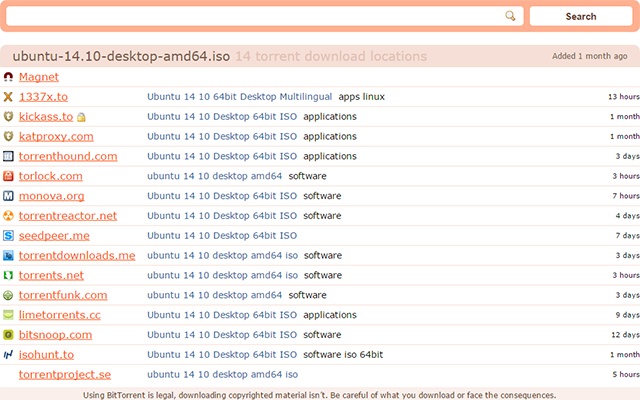Open the monova.org link
Image resolution: width=640 pixels, height=400 pixels.
click(x=51, y=196)
